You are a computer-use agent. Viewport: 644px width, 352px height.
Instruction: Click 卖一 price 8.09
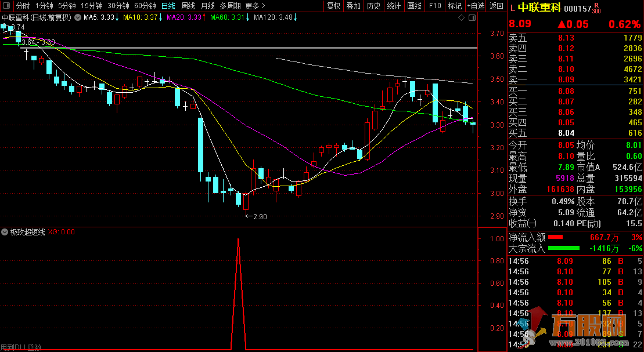pyautogui.click(x=566, y=79)
